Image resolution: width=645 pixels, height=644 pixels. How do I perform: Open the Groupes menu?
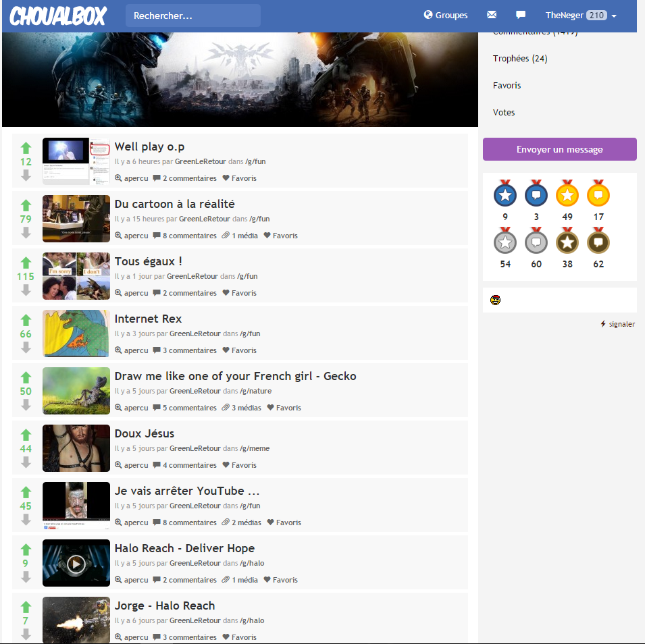(x=446, y=16)
